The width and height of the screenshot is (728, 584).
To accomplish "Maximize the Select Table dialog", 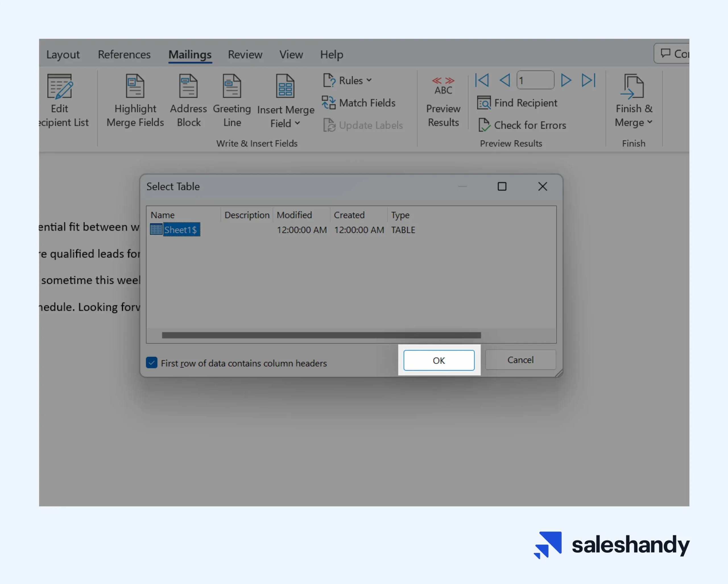I will point(502,186).
